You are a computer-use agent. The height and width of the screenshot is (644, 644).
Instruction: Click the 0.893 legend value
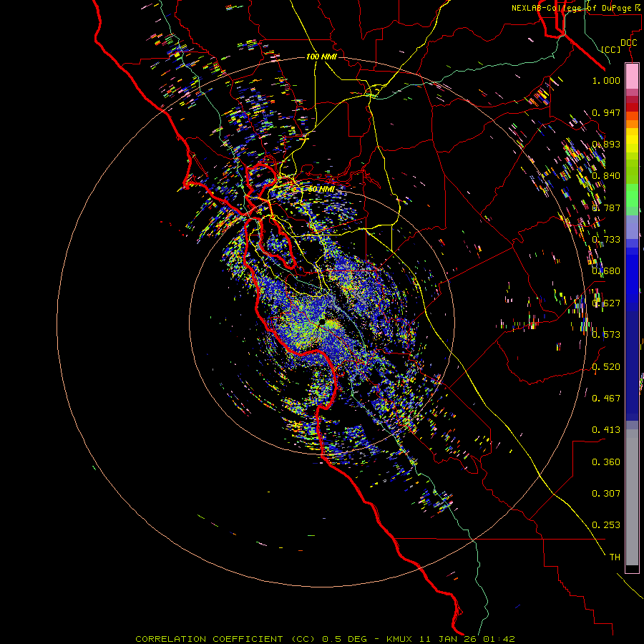tap(606, 144)
